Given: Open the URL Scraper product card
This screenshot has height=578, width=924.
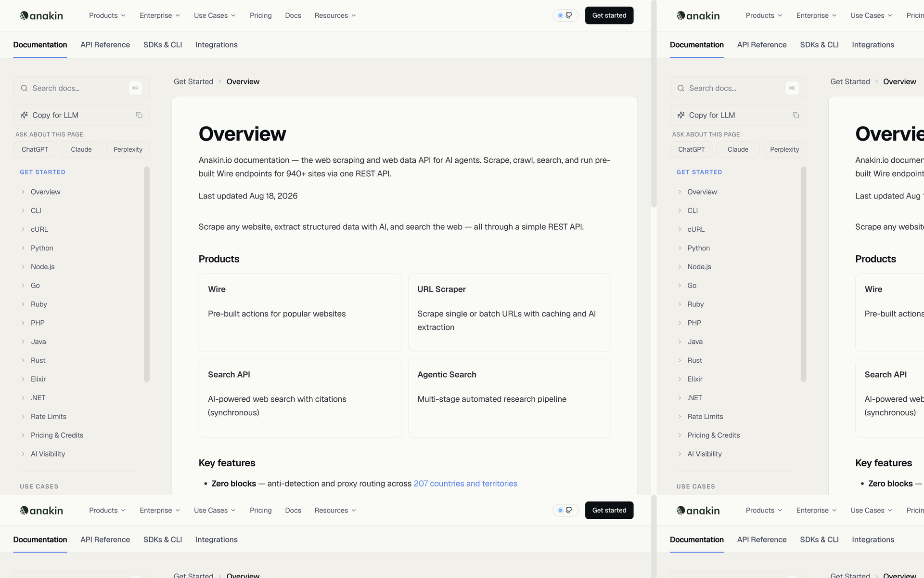Looking at the screenshot, I should coord(509,313).
